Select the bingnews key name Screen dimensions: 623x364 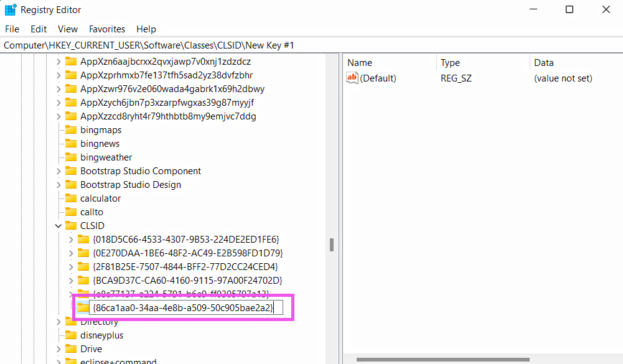coord(100,144)
